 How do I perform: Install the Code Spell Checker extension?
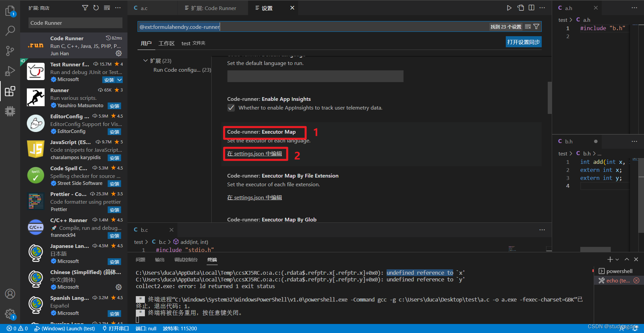point(114,184)
